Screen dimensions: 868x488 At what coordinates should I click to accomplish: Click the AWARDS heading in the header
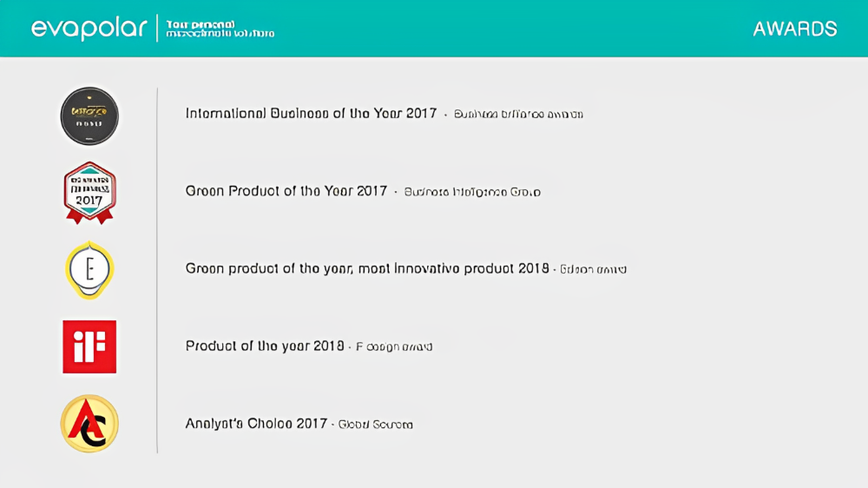(794, 29)
